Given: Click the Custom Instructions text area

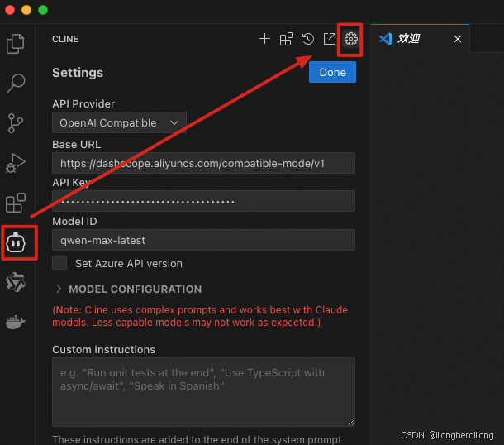Looking at the screenshot, I should (x=203, y=392).
